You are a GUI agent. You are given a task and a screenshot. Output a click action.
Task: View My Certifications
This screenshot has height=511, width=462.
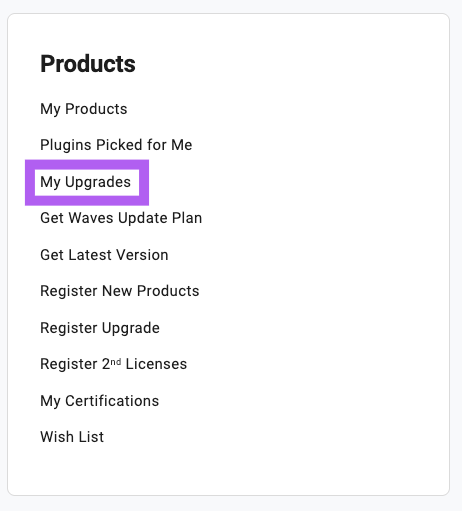point(100,401)
